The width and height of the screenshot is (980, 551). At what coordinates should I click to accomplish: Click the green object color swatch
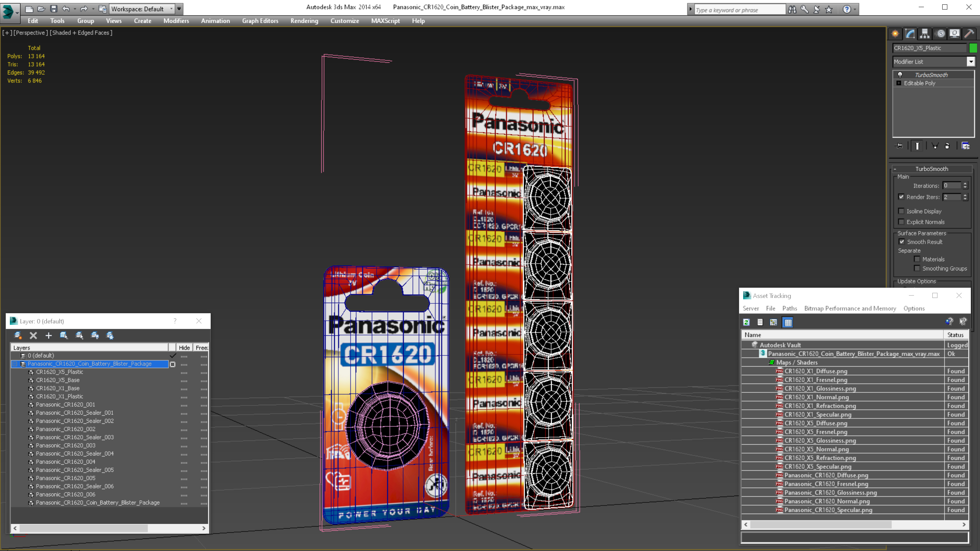pos(973,48)
